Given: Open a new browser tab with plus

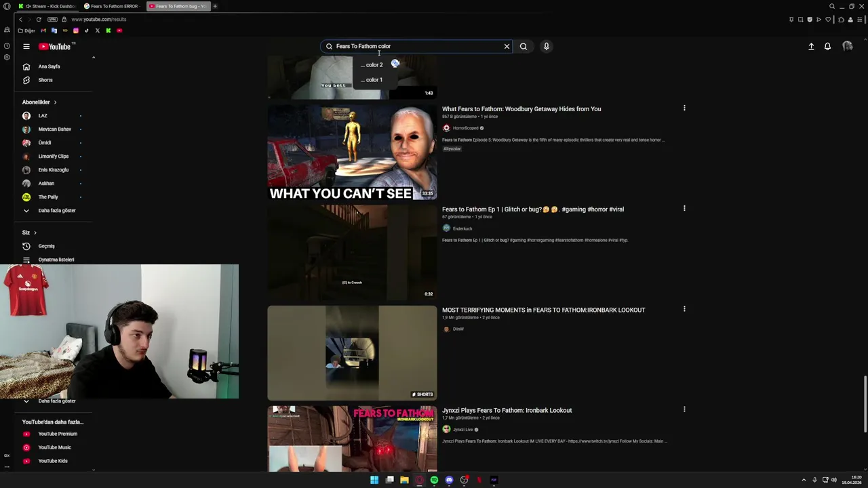Looking at the screenshot, I should tap(215, 6).
